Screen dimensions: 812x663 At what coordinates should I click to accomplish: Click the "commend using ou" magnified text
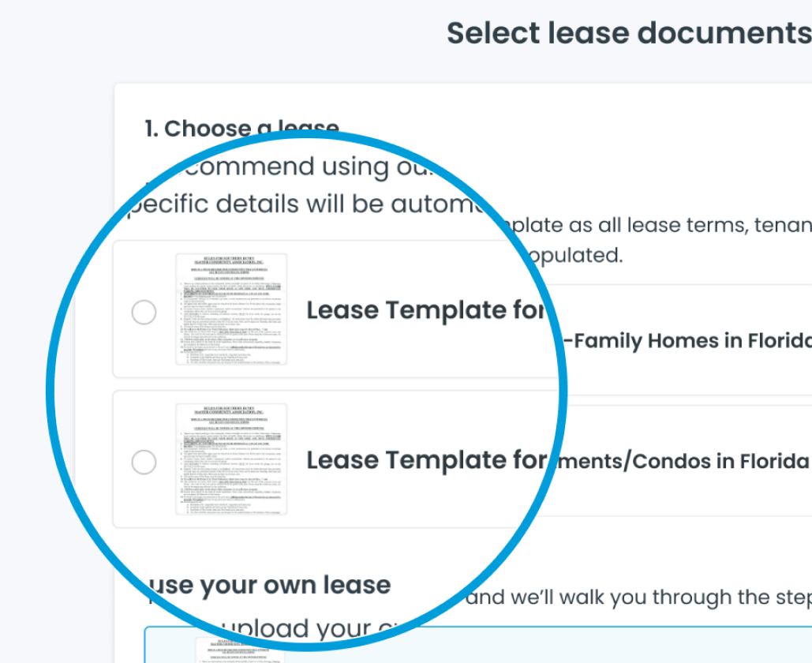point(297,167)
